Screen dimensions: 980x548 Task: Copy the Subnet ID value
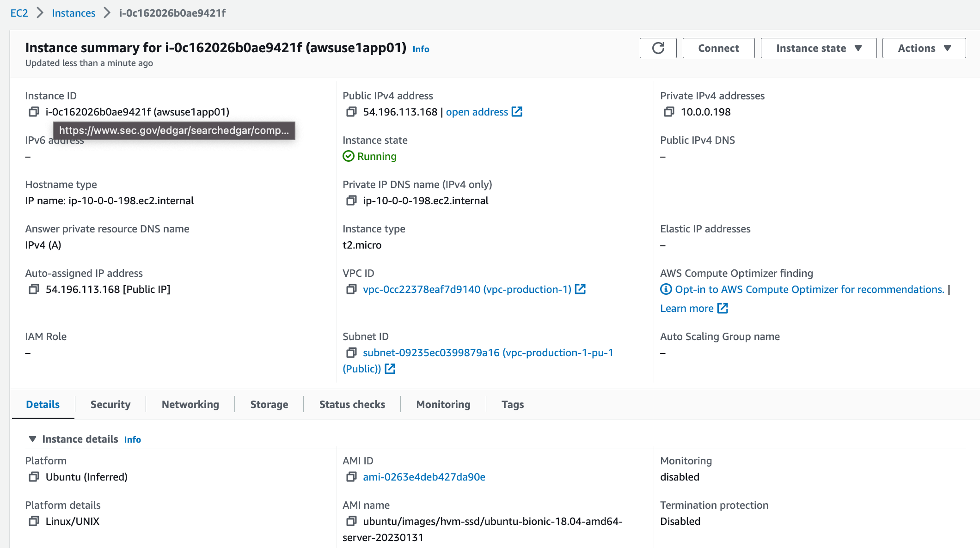click(x=351, y=353)
